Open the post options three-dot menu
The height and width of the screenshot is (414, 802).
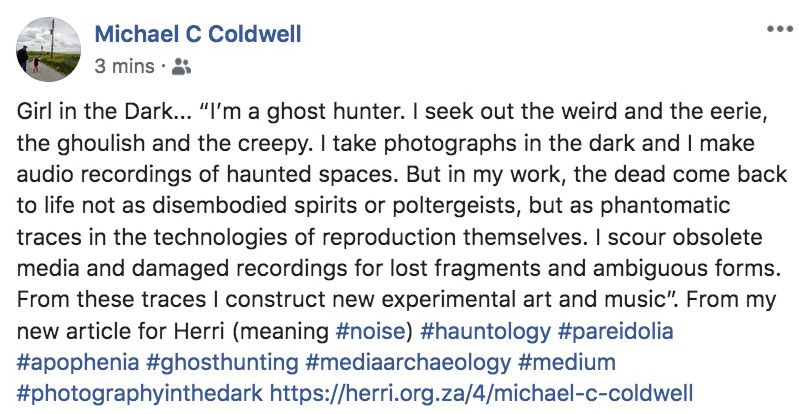point(778,29)
